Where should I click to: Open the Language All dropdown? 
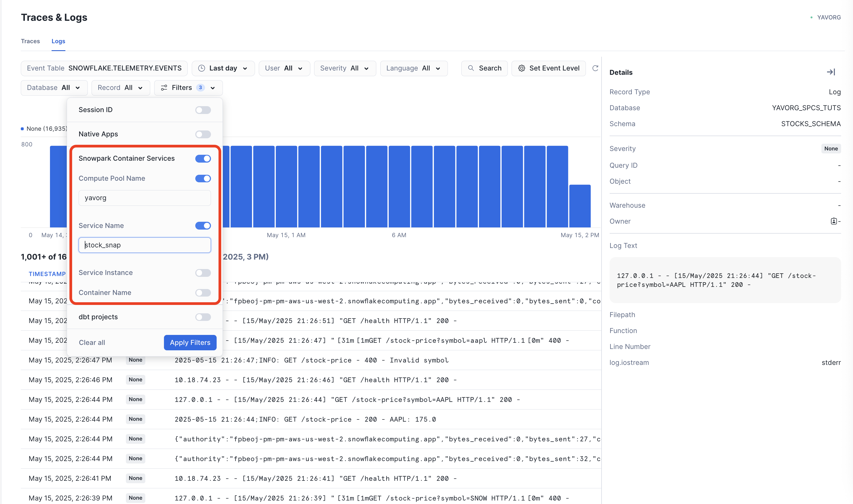[414, 68]
